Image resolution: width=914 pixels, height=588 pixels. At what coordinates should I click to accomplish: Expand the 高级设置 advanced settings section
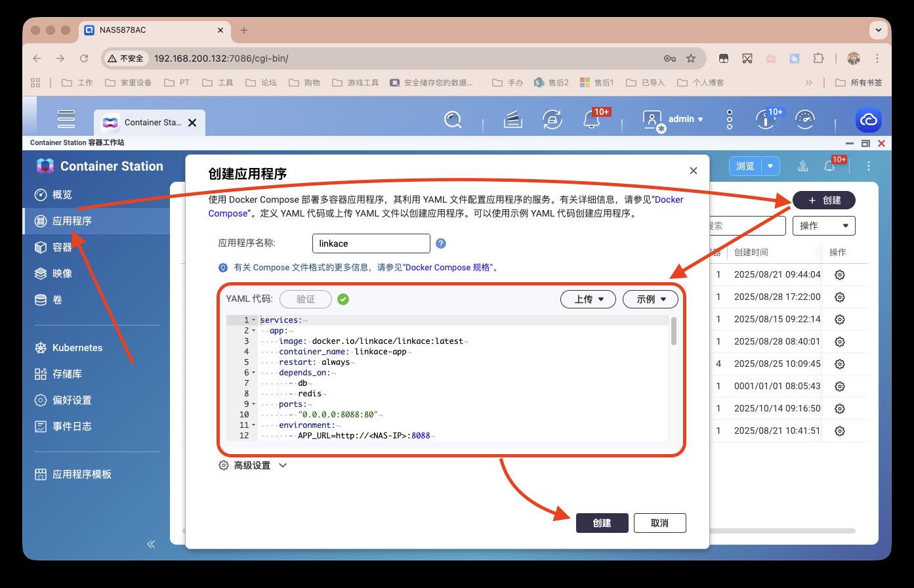(253, 465)
